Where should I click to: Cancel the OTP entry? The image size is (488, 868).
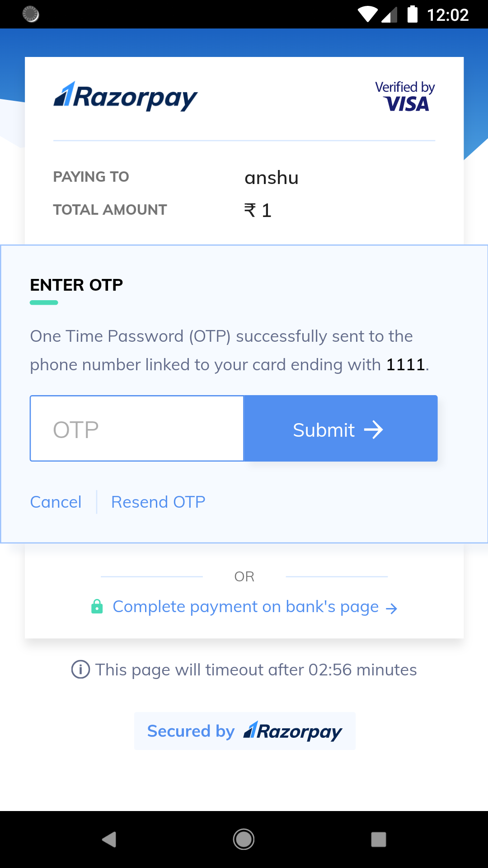pos(56,501)
